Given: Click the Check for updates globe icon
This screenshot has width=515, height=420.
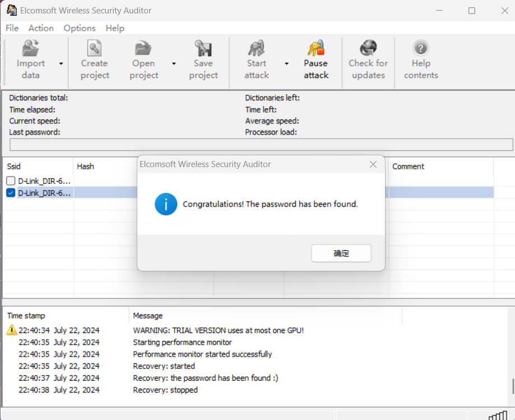Looking at the screenshot, I should point(368,48).
